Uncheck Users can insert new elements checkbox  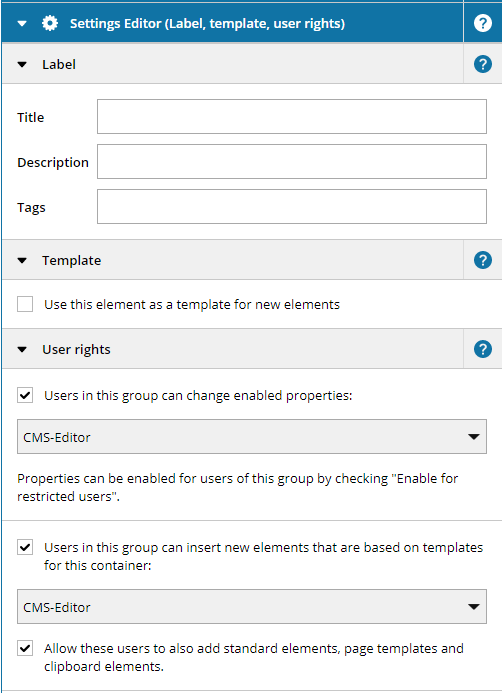point(25,547)
